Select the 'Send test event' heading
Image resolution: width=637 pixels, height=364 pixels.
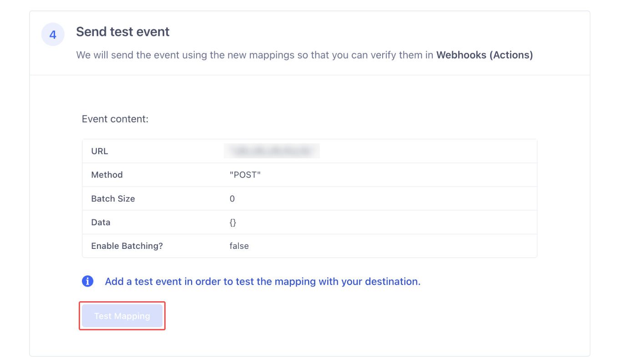[123, 32]
